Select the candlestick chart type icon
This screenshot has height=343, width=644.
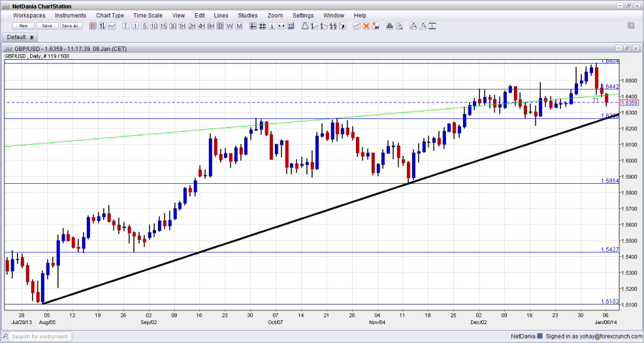click(93, 26)
